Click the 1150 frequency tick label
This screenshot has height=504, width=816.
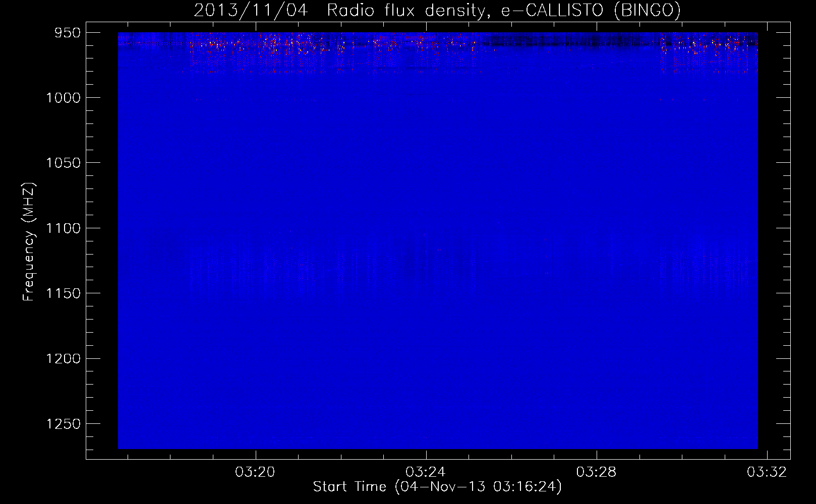pyautogui.click(x=63, y=293)
